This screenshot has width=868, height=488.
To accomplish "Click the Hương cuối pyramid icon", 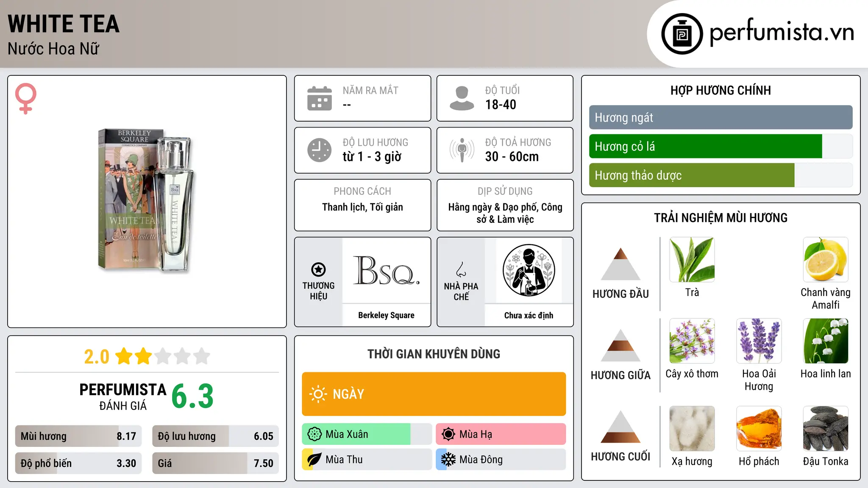I will [x=620, y=427].
